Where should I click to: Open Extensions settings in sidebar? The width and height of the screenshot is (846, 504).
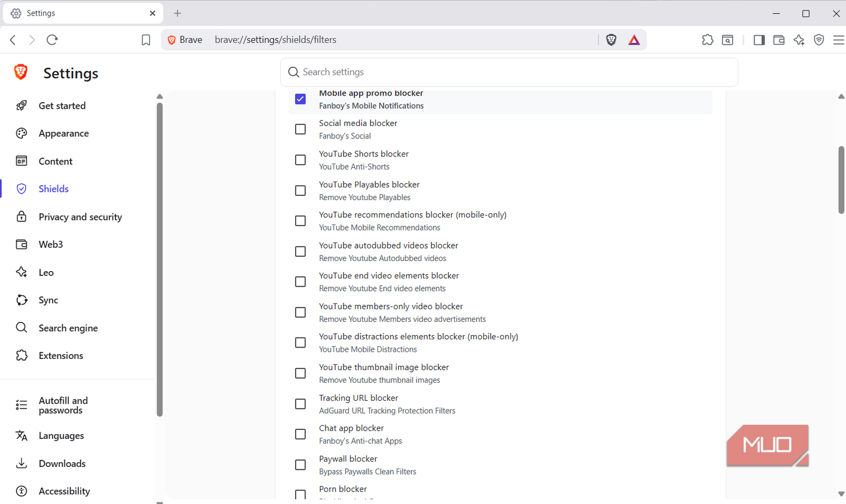(x=61, y=355)
